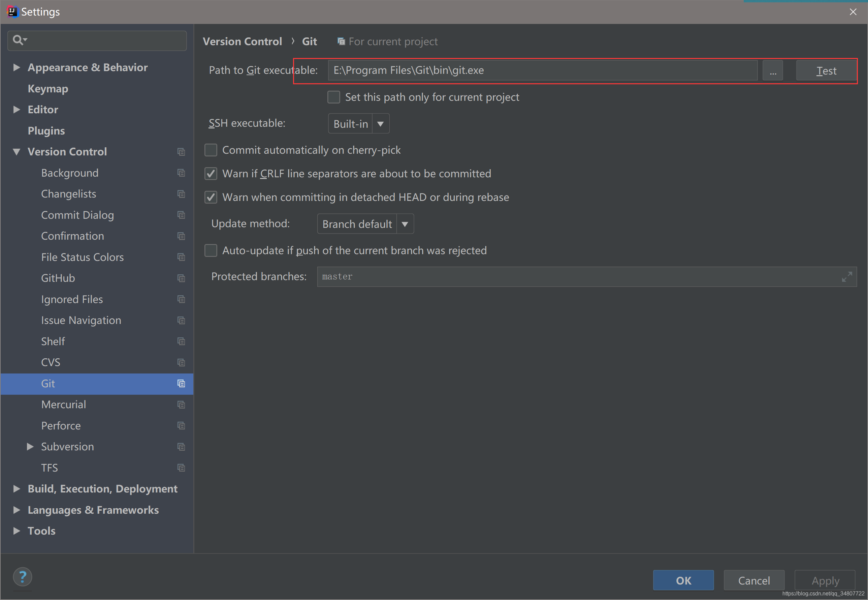Click the IntelliJ logo in title bar

[12, 12]
